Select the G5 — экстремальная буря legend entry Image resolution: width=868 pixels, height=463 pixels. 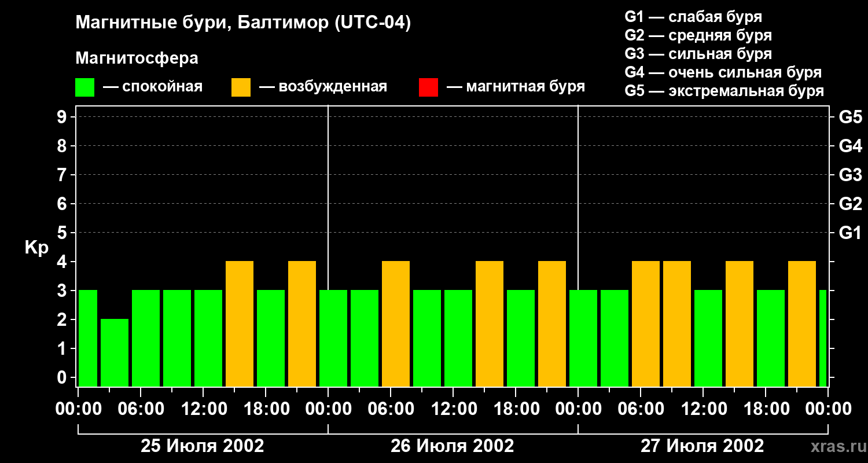click(x=724, y=91)
